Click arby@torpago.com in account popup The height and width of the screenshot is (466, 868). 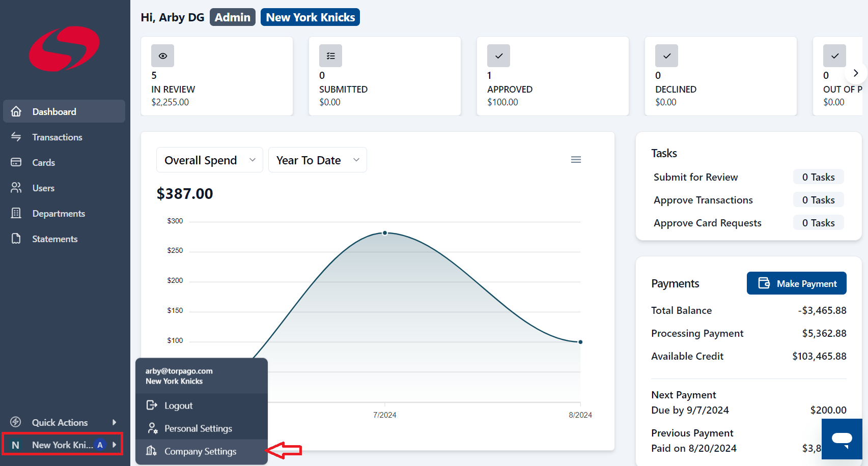coord(179,371)
